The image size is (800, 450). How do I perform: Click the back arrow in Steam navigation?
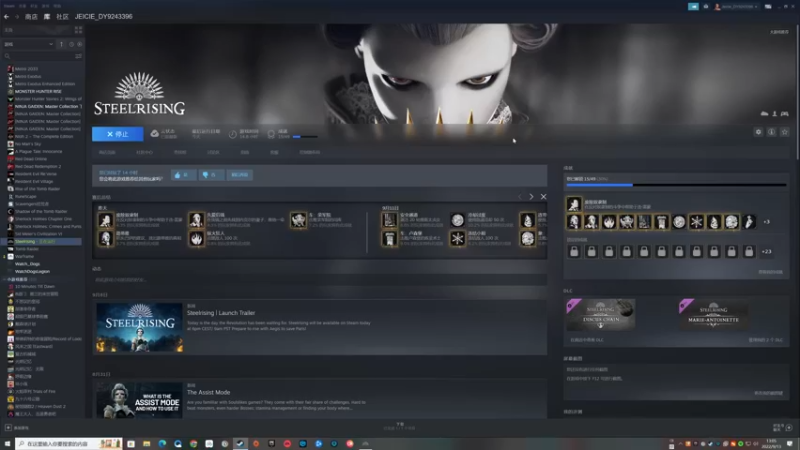pyautogui.click(x=7, y=17)
